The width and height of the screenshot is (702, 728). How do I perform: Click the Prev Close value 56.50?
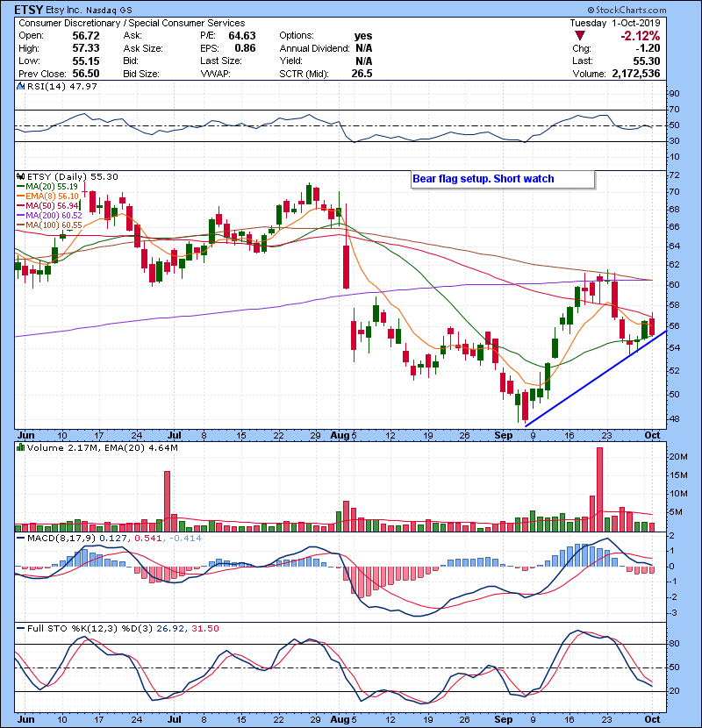(86, 74)
